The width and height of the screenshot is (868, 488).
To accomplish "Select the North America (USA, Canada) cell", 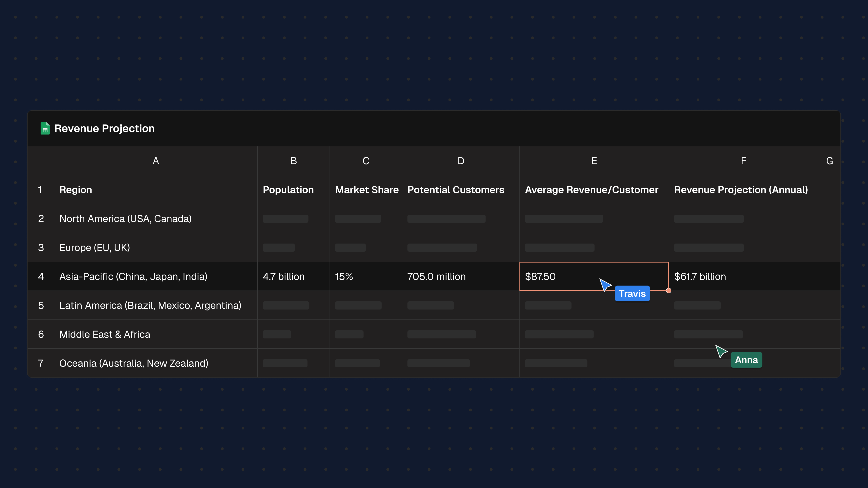I will click(x=156, y=218).
